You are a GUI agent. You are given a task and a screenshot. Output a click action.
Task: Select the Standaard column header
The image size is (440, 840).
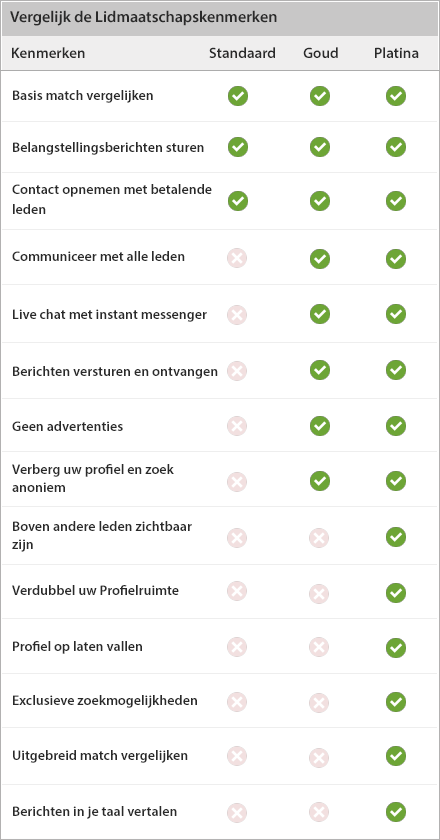click(x=242, y=53)
